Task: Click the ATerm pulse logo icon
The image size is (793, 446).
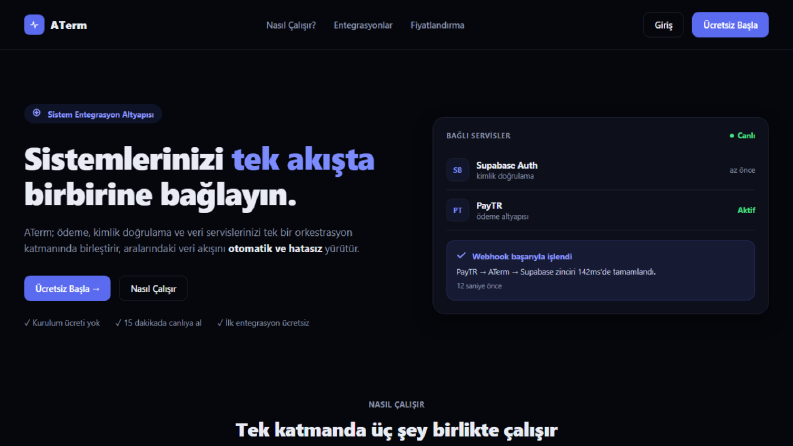Action: coord(34,25)
